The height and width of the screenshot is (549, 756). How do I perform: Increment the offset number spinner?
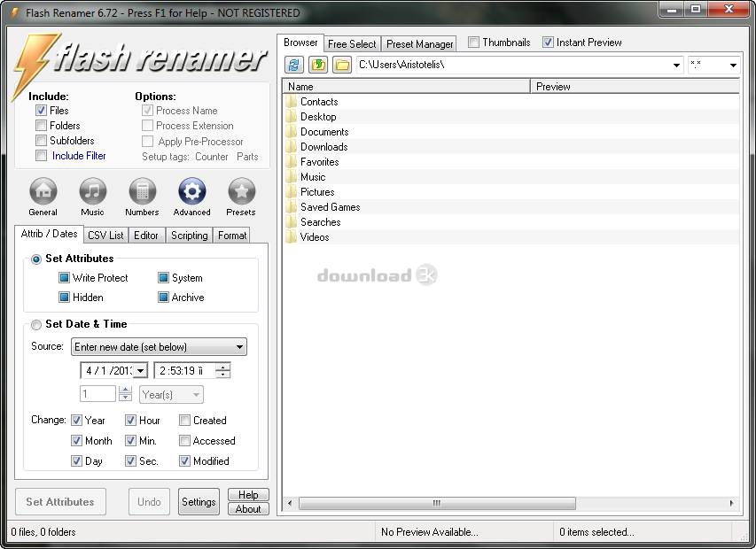[x=125, y=390]
